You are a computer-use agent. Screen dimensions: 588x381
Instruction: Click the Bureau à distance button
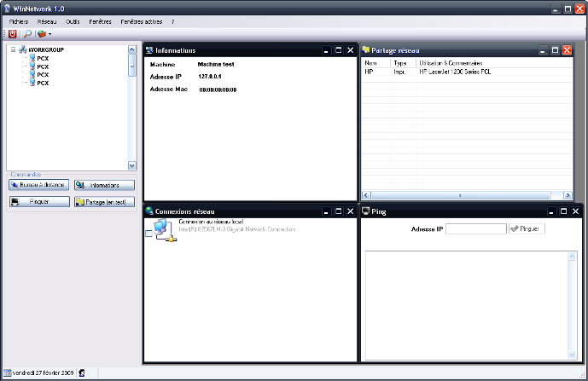[x=38, y=185]
